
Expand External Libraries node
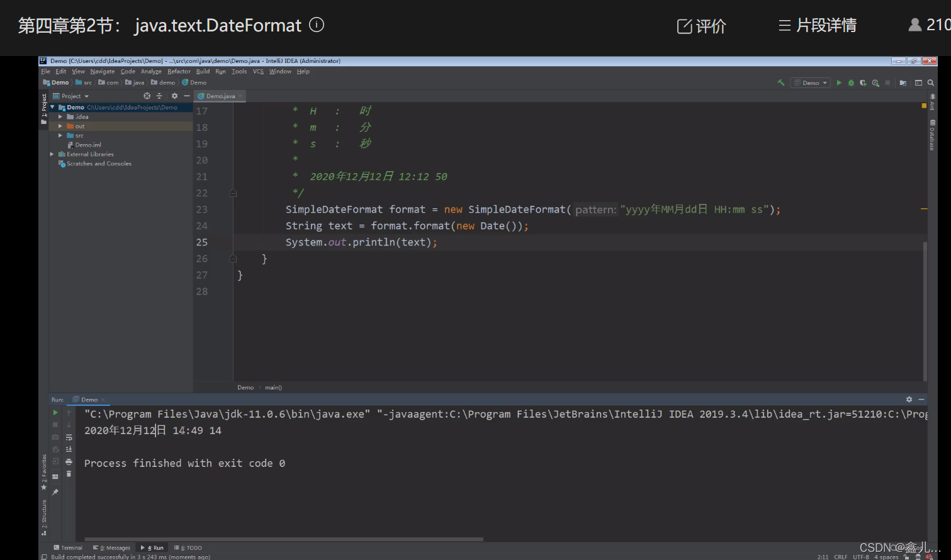(52, 154)
